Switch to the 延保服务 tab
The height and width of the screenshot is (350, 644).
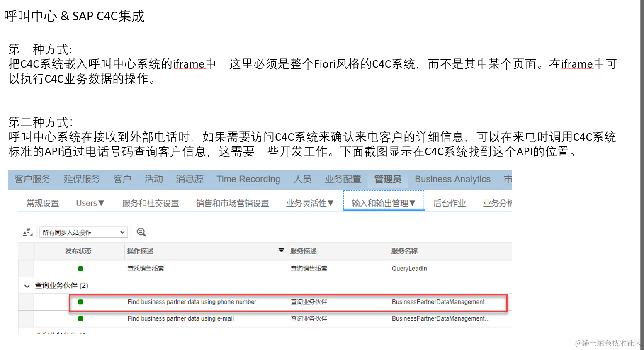(82, 179)
